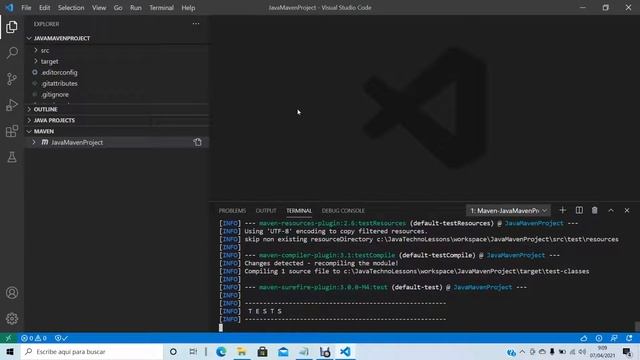Click the terminal scrollbar thumb
This screenshot has height=360, width=640.
point(637,327)
